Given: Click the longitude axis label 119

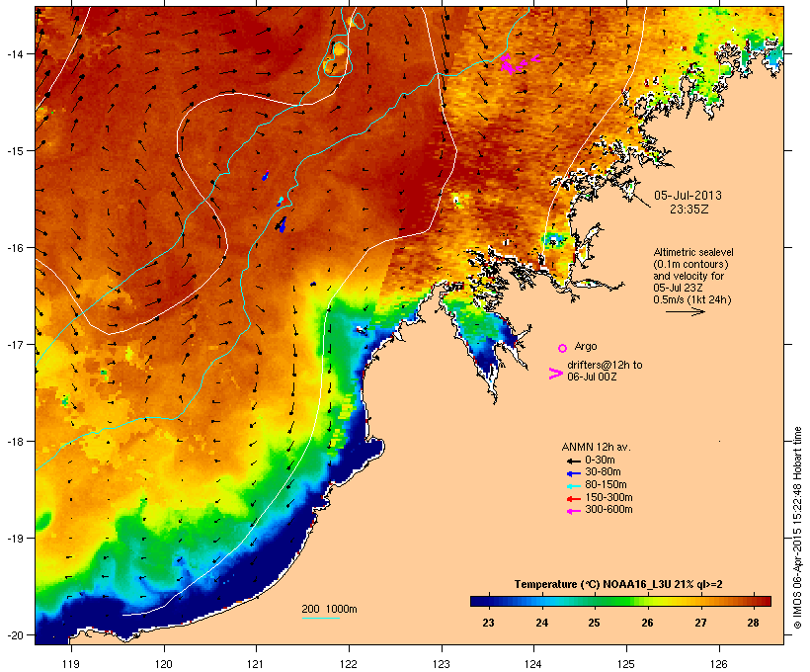Looking at the screenshot, I should (x=71, y=664).
